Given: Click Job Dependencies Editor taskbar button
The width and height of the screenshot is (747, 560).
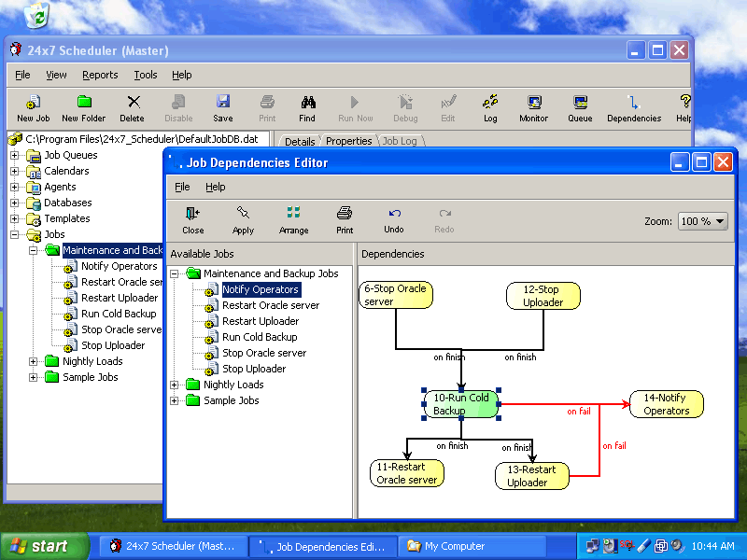Looking at the screenshot, I should point(323,546).
